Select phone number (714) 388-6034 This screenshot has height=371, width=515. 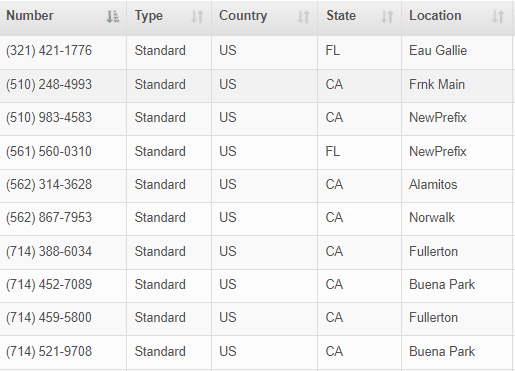(x=49, y=251)
